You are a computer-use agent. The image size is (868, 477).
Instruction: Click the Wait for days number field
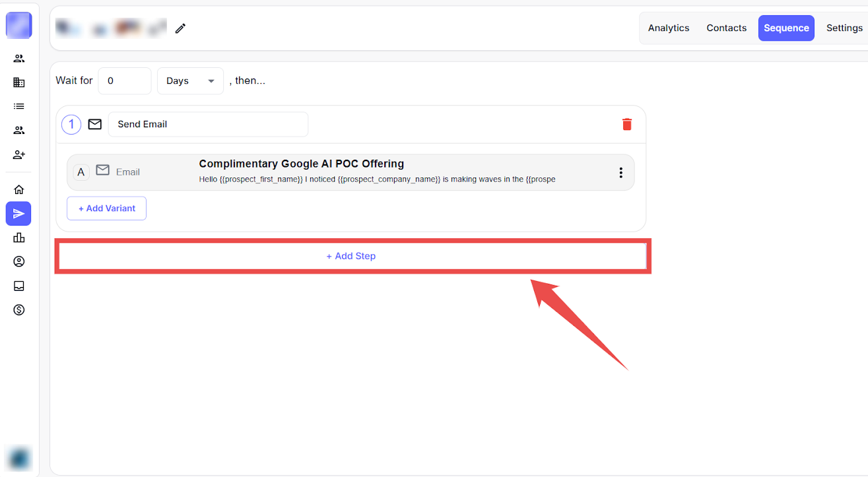point(124,80)
